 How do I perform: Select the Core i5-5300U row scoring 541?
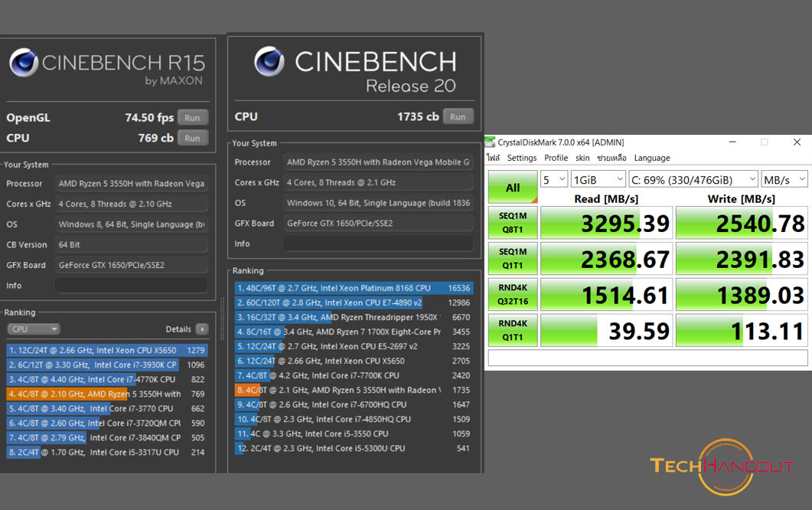(x=354, y=448)
